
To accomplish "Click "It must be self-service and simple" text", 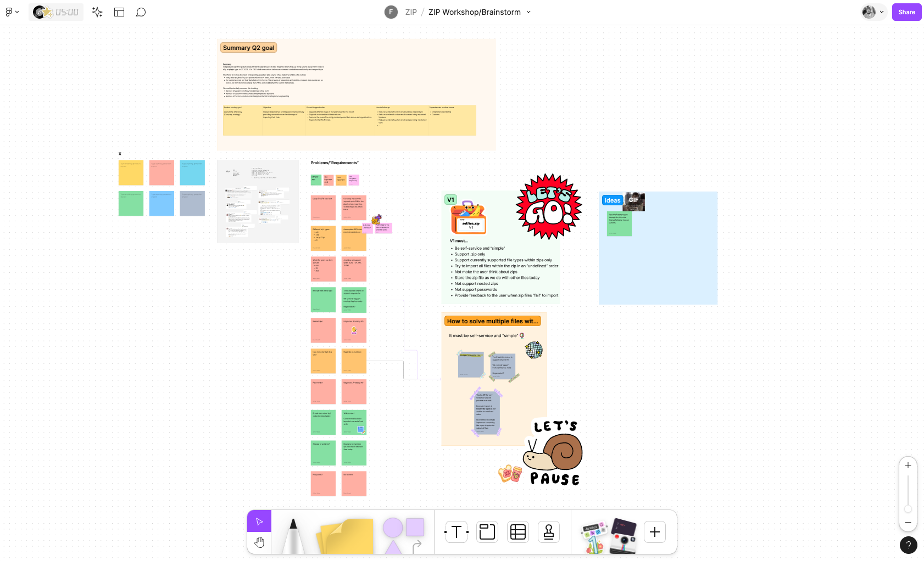I will point(483,335).
